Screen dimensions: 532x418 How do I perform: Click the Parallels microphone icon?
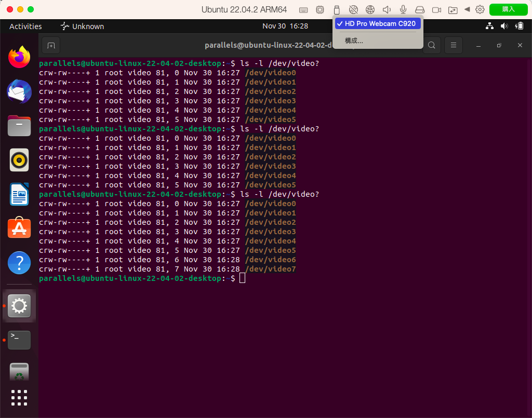click(x=403, y=10)
